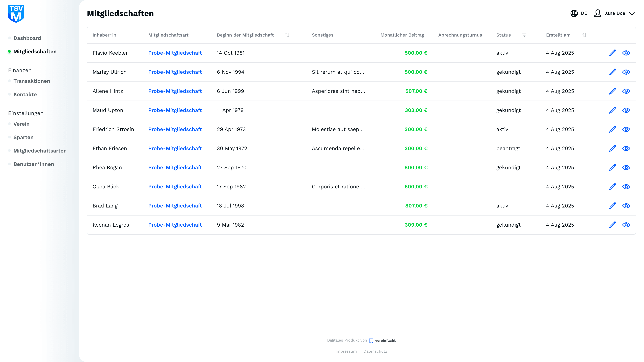Click the eye icon for Brad Lang
The height and width of the screenshot is (362, 644).
(626, 206)
